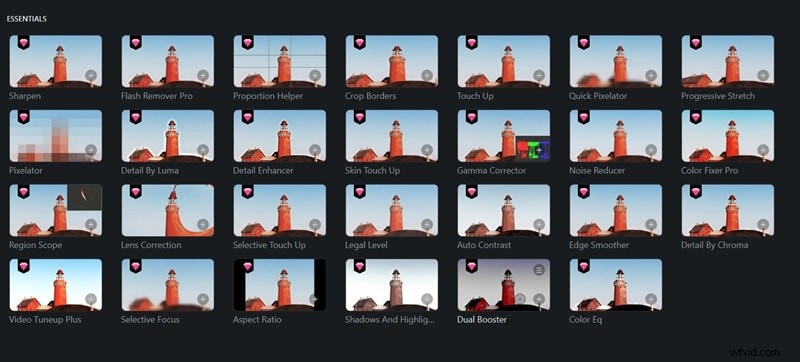Add Dual Booster using its plus icon
Screen dimensions: 800x362
539,299
